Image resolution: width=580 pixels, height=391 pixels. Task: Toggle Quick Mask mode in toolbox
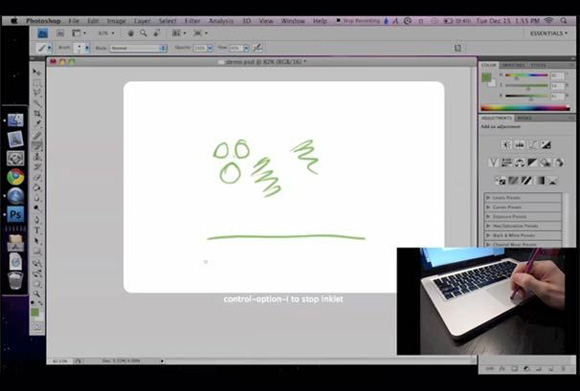(37, 326)
